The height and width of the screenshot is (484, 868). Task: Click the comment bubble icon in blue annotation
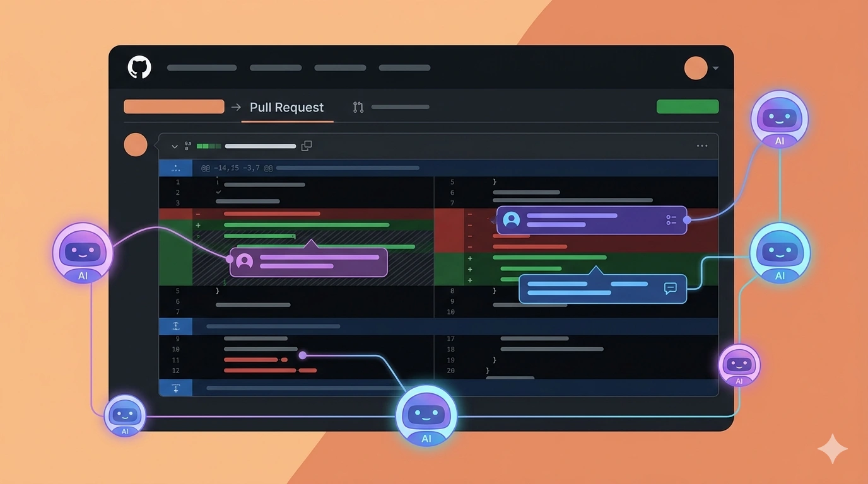(x=671, y=289)
